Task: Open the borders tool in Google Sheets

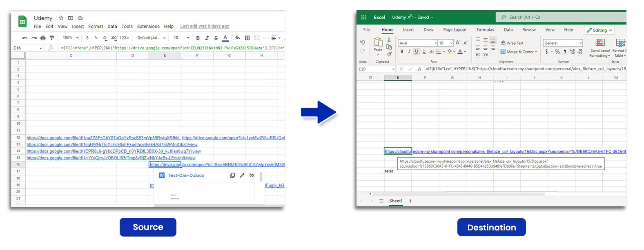Action: click(x=247, y=38)
